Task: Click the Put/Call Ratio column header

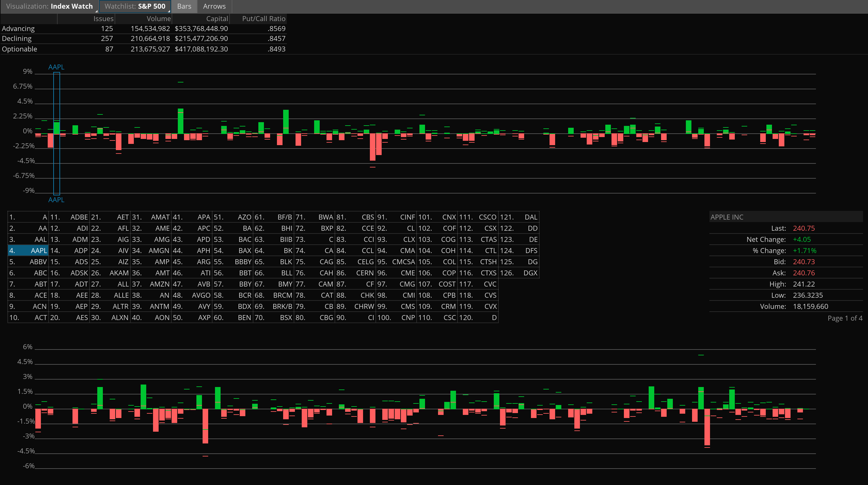Action: 264,19
